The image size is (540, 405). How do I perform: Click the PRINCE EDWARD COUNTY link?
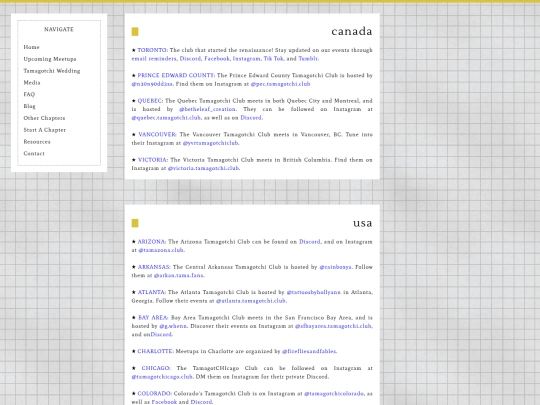click(x=176, y=75)
